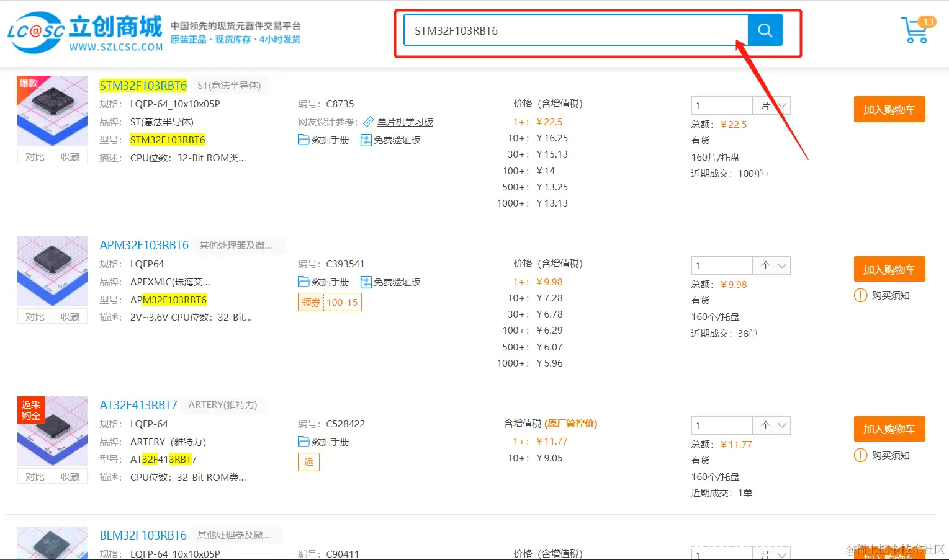
Task: Click 原厂管控价 label
Action: 571,424
